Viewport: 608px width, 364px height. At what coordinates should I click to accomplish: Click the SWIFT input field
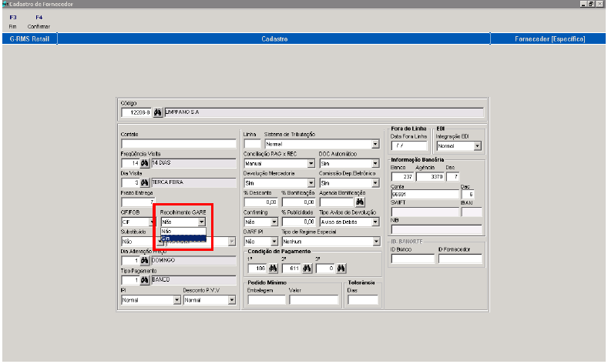pos(425,212)
